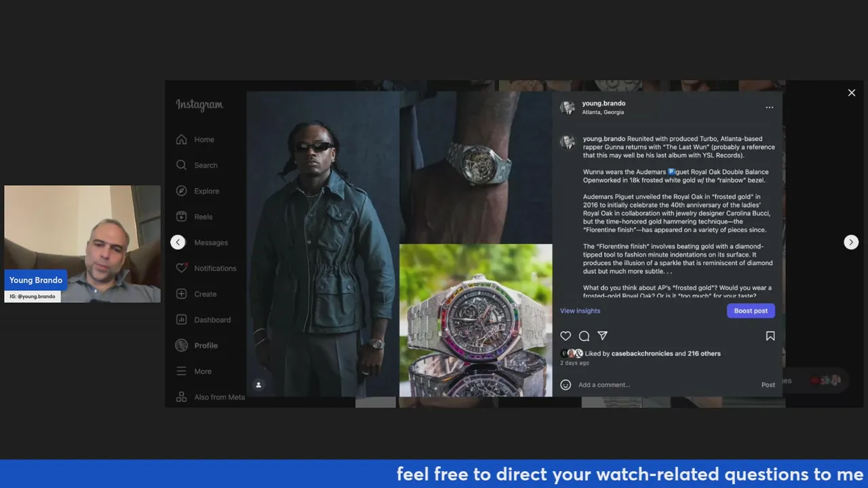Click the Create plus icon

[181, 294]
